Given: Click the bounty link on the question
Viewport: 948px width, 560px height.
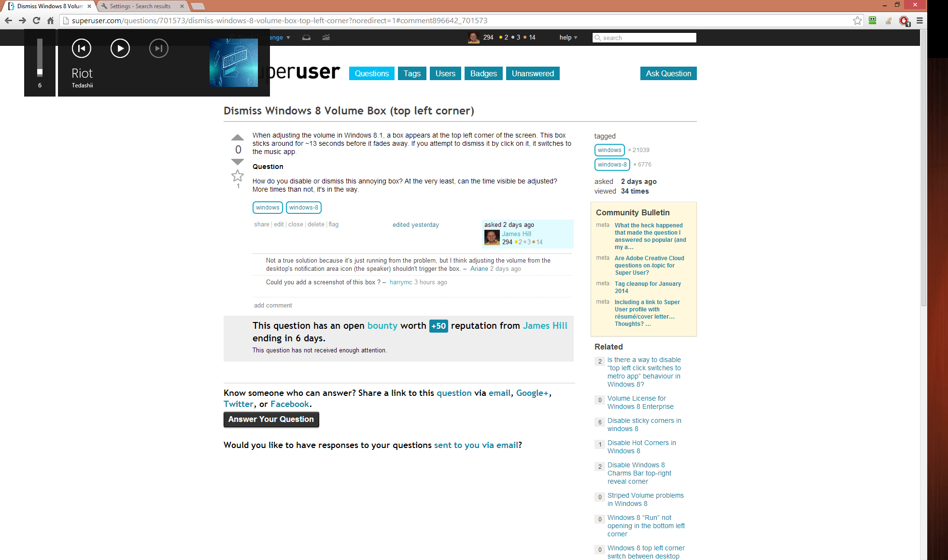Looking at the screenshot, I should pos(382,325).
